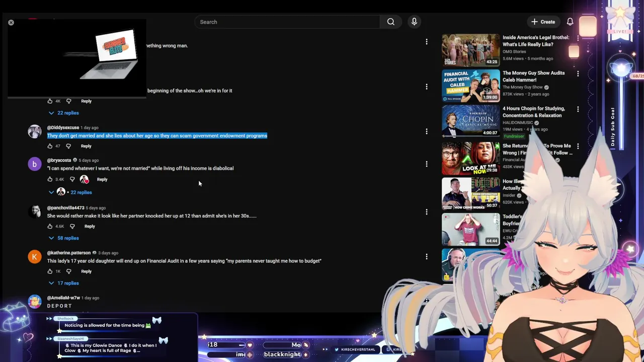Open menu for Inside America's Legal Brothel video
Viewport: 644px width, 362px height.
pos(578,38)
